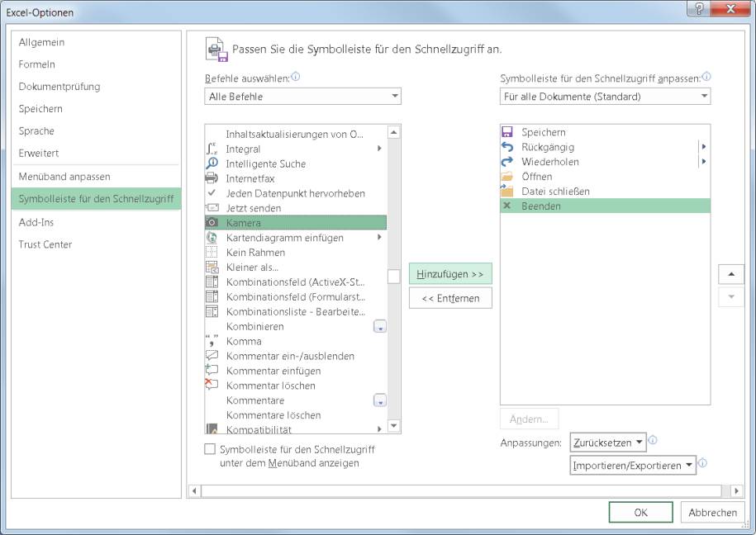
Task: Click the Entfernen button
Action: pyautogui.click(x=450, y=298)
